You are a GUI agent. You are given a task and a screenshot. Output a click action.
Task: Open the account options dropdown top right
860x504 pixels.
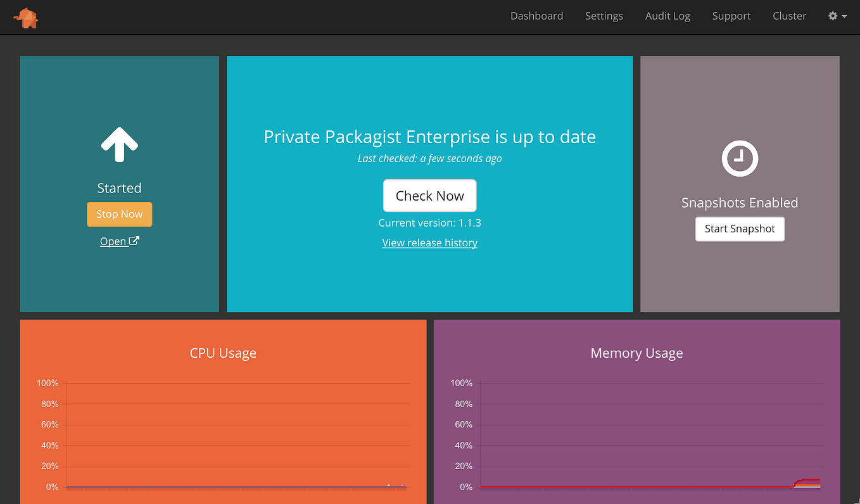(837, 16)
